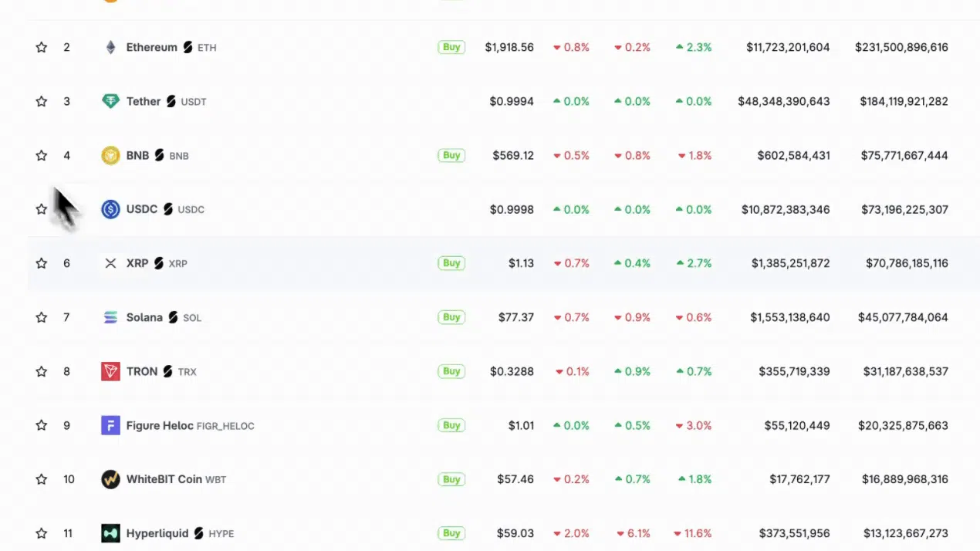Viewport: 980px width, 551px height.
Task: Click BNB price $569.12
Action: coord(513,155)
